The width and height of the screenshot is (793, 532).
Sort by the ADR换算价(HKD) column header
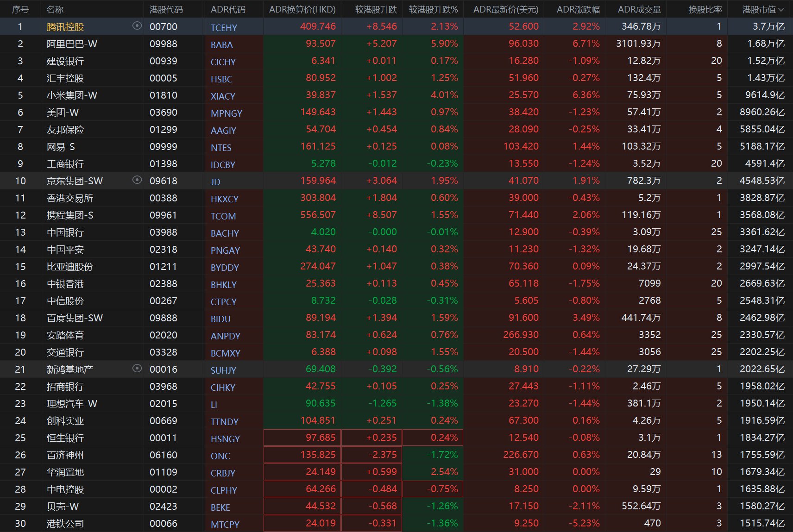pos(302,9)
